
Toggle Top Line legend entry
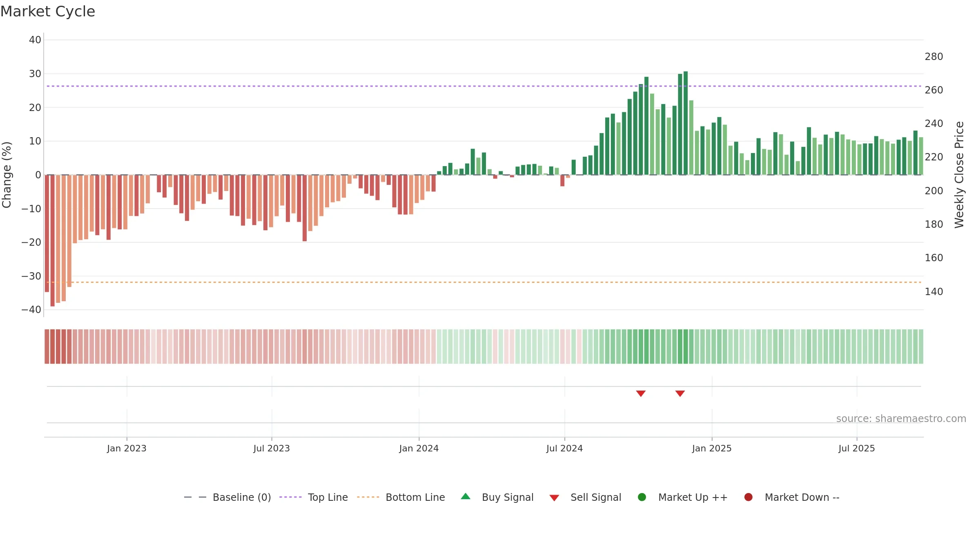click(314, 497)
